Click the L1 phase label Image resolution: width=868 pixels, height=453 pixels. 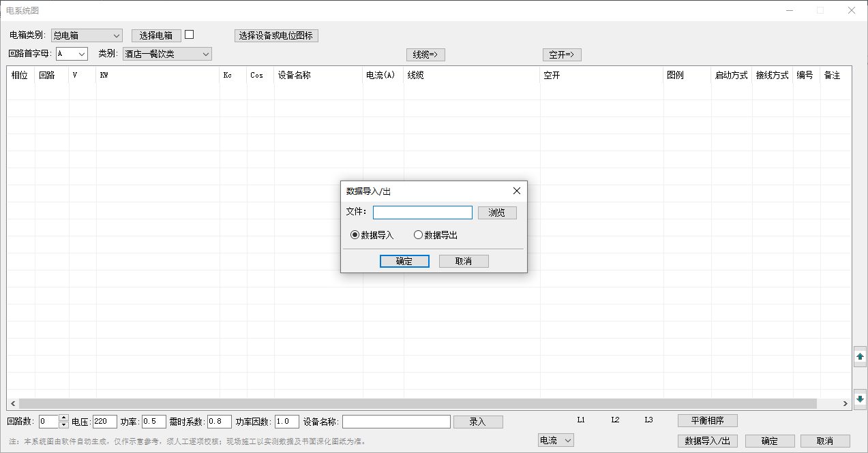click(581, 420)
